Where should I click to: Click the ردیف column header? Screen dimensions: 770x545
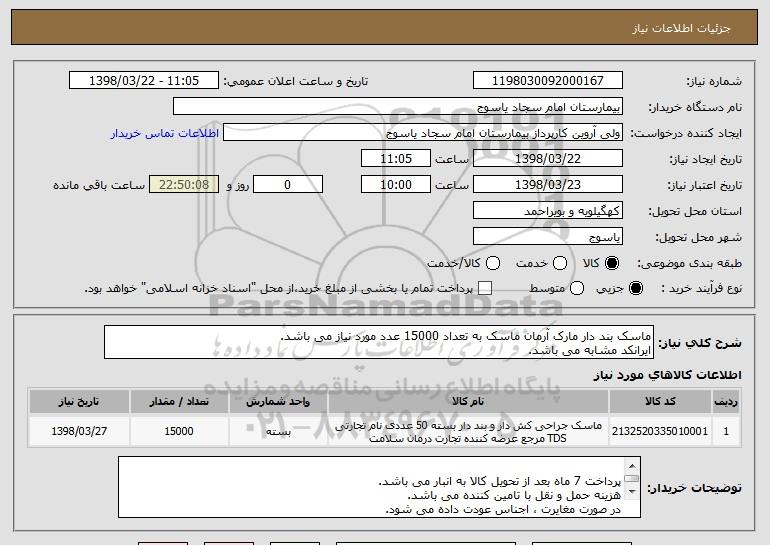[726, 402]
